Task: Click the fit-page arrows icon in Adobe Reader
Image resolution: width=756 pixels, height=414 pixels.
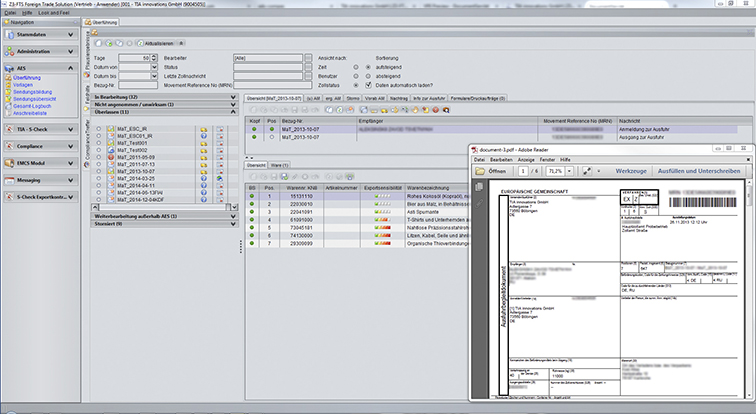Action: 587,171
